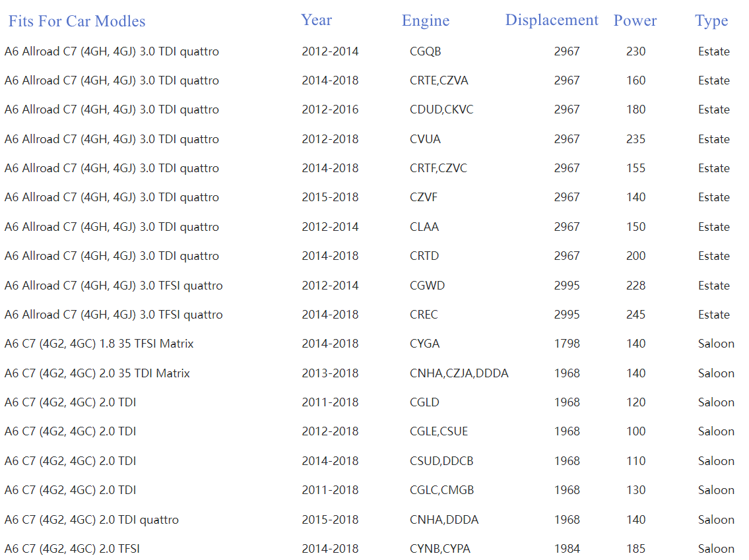Click the CRTE,CZVA engine code
This screenshot has height=560, width=749.
pos(439,80)
